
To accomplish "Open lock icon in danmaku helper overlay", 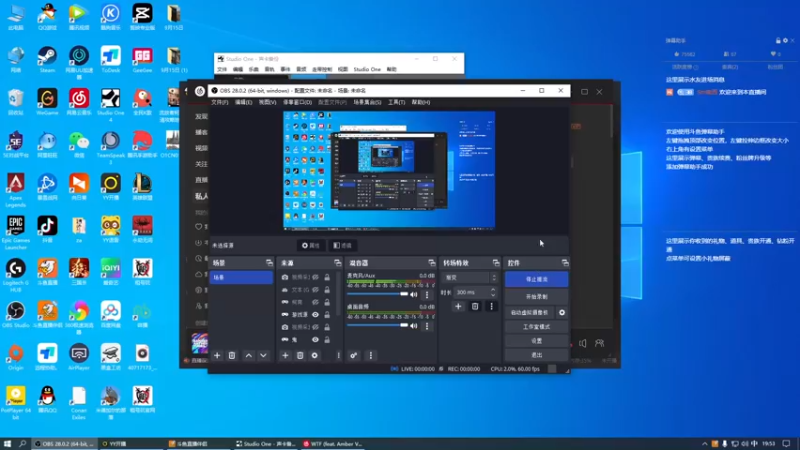I will pos(778,40).
